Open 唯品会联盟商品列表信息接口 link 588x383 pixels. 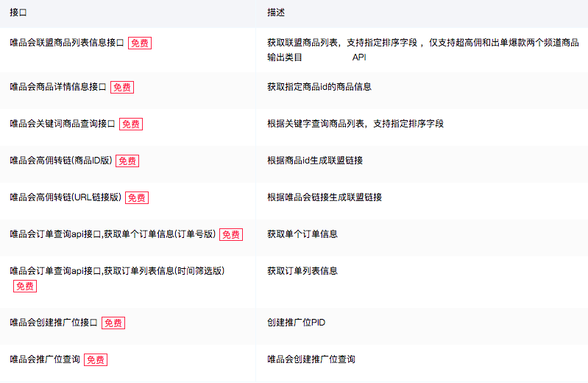coord(67,43)
